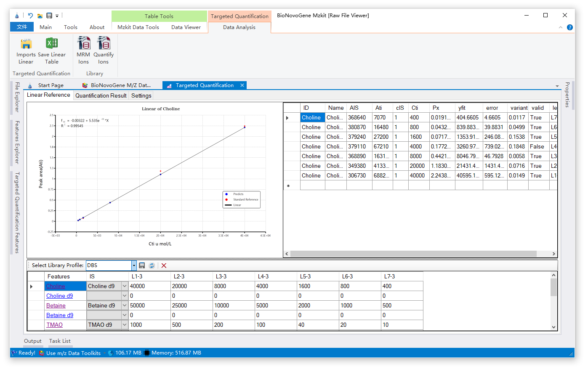Click the AIS value 368640 cell
Screen dimensions: 588x368
click(359, 117)
